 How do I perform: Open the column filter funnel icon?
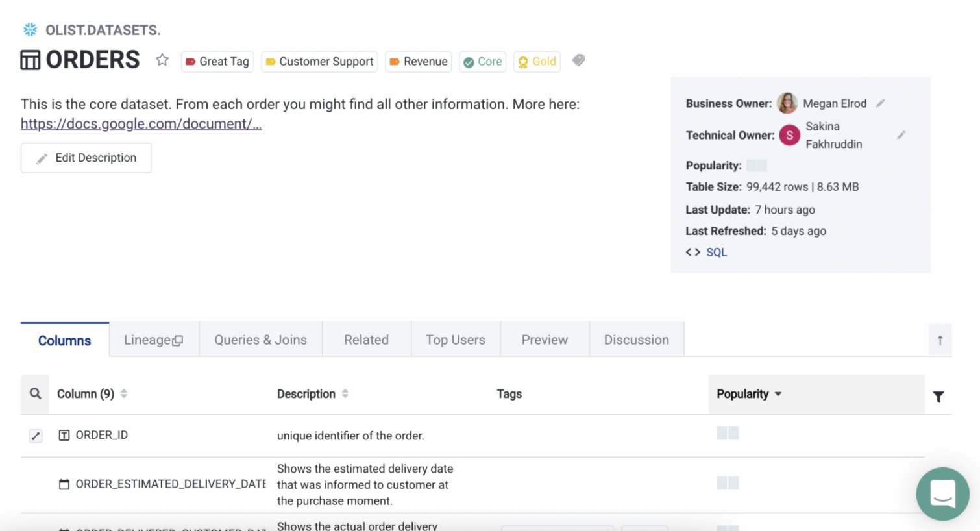(x=938, y=397)
